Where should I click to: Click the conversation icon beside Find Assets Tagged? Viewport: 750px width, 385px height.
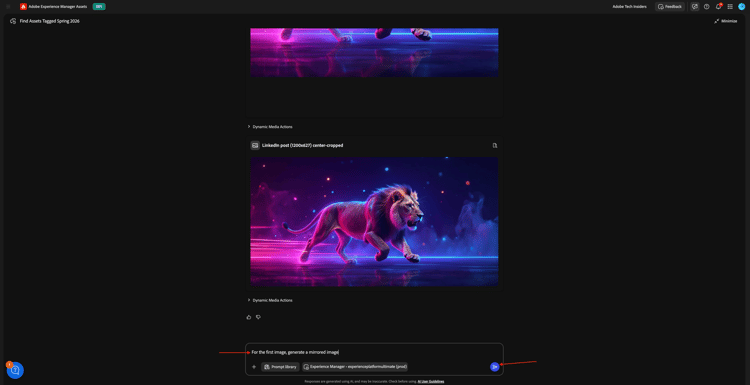tap(13, 21)
